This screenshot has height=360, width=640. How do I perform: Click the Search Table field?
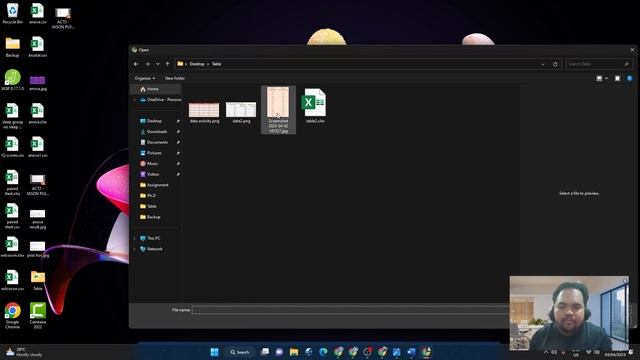click(x=599, y=64)
